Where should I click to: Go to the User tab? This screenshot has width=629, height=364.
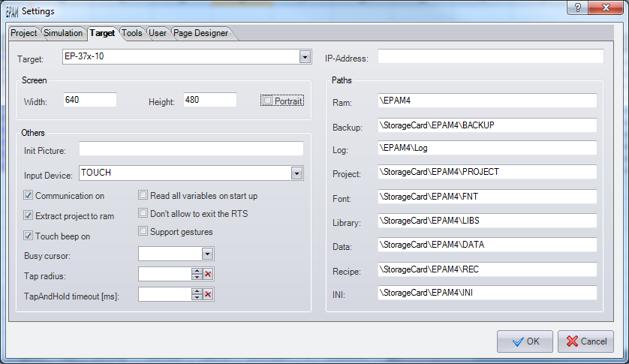point(158,33)
